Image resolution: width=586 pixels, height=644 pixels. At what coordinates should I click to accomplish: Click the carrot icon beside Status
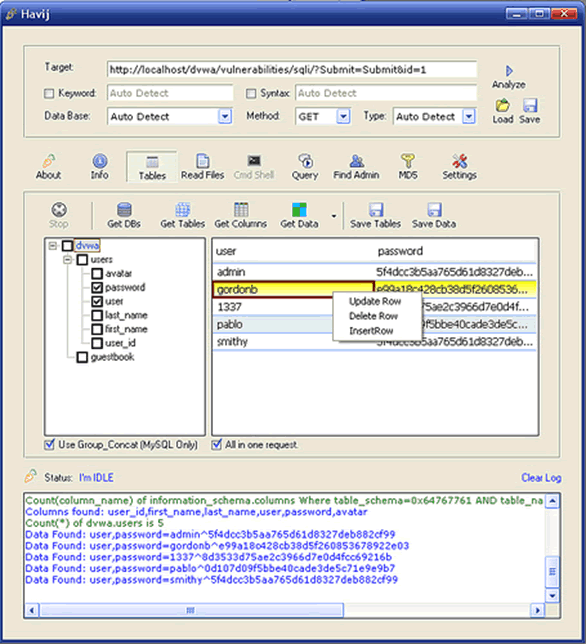tap(31, 476)
